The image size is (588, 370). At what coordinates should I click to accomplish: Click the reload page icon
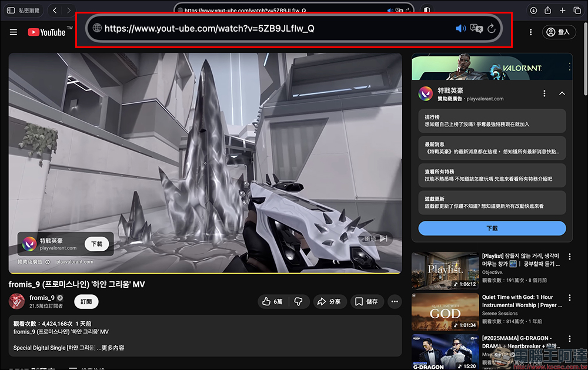coord(492,28)
